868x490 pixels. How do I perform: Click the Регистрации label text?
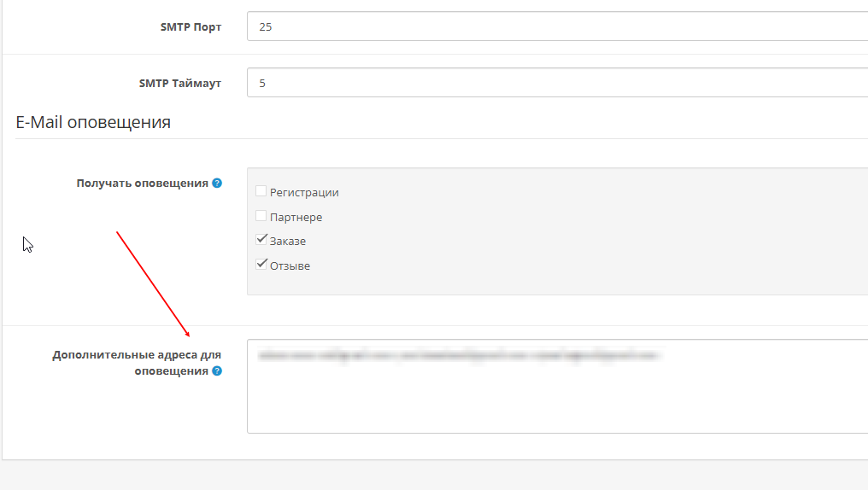tap(304, 193)
